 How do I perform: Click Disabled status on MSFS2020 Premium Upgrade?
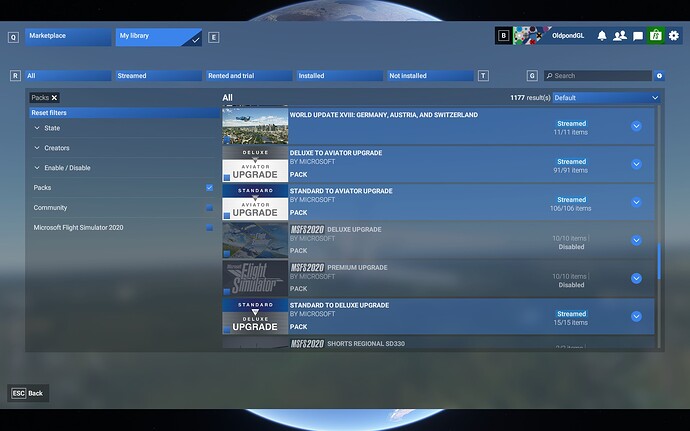point(571,285)
